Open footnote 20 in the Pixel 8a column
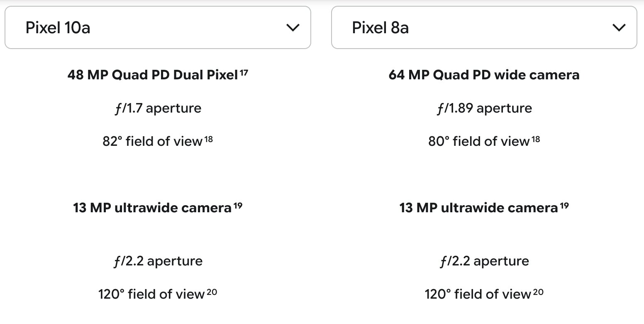 538,292
